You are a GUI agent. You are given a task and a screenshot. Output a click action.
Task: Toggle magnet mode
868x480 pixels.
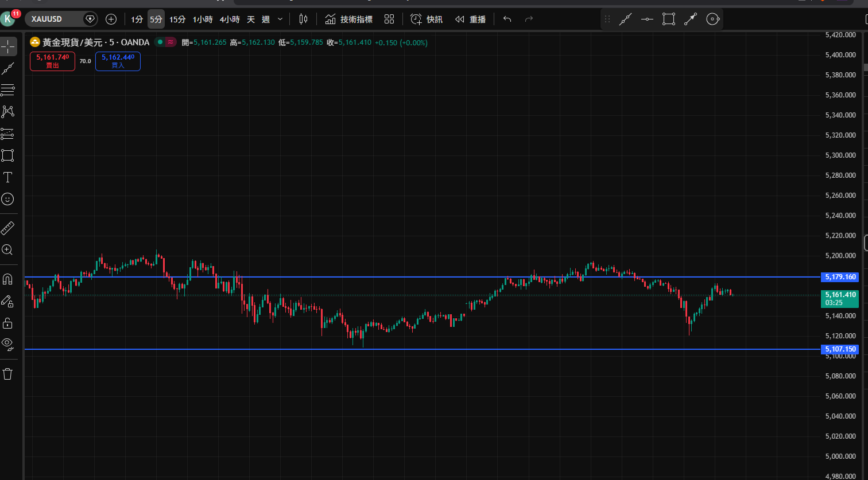click(x=8, y=279)
